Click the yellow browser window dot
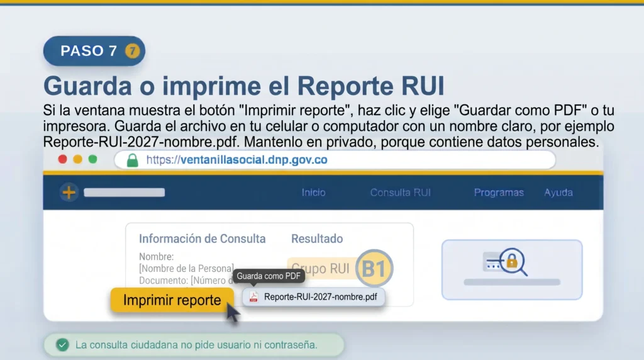644x360 pixels. pyautogui.click(x=77, y=159)
